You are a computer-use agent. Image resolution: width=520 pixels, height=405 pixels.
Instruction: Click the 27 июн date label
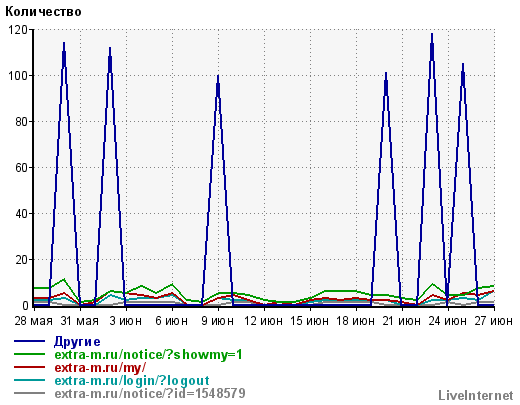[494, 321]
